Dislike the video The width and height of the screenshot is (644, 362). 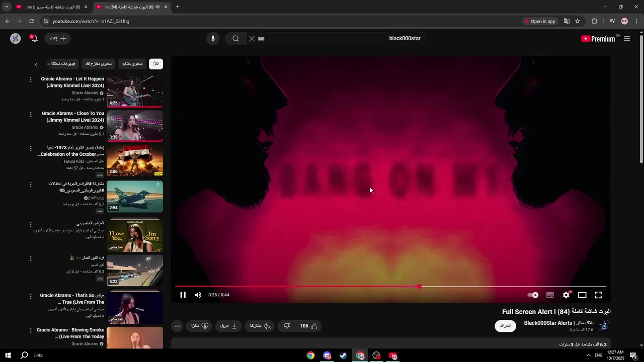click(x=287, y=326)
